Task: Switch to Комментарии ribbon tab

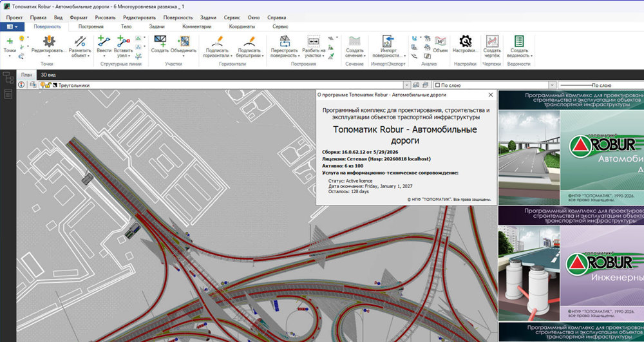Action: [196, 26]
